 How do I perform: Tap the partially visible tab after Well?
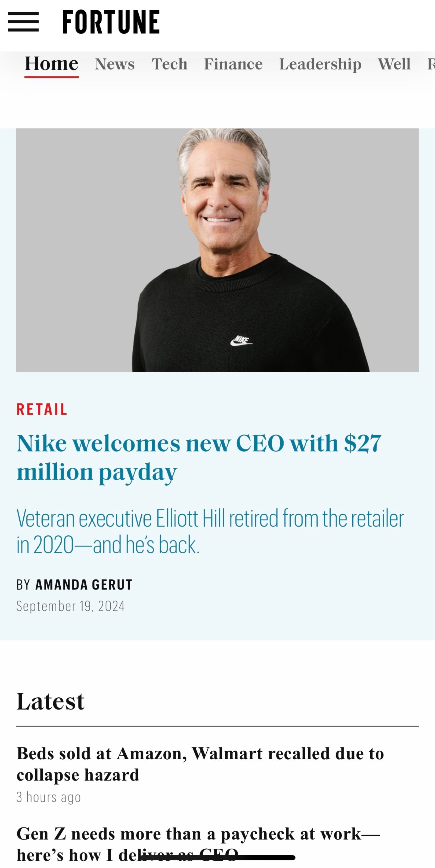click(431, 64)
